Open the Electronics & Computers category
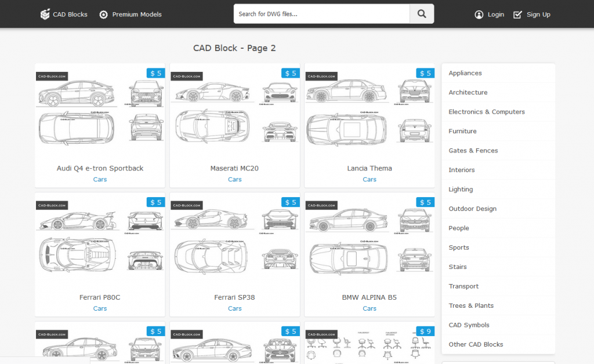This screenshot has height=364, width=594. 487,112
